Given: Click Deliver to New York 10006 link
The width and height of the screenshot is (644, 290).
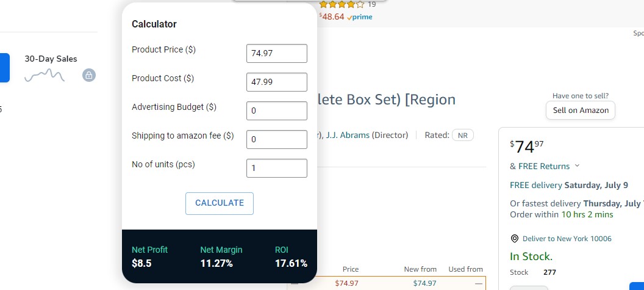Looking at the screenshot, I should tap(567, 239).
